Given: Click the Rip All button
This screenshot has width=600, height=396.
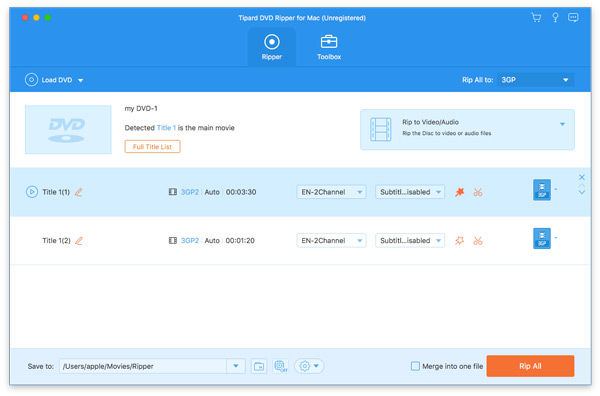Looking at the screenshot, I should pos(530,366).
